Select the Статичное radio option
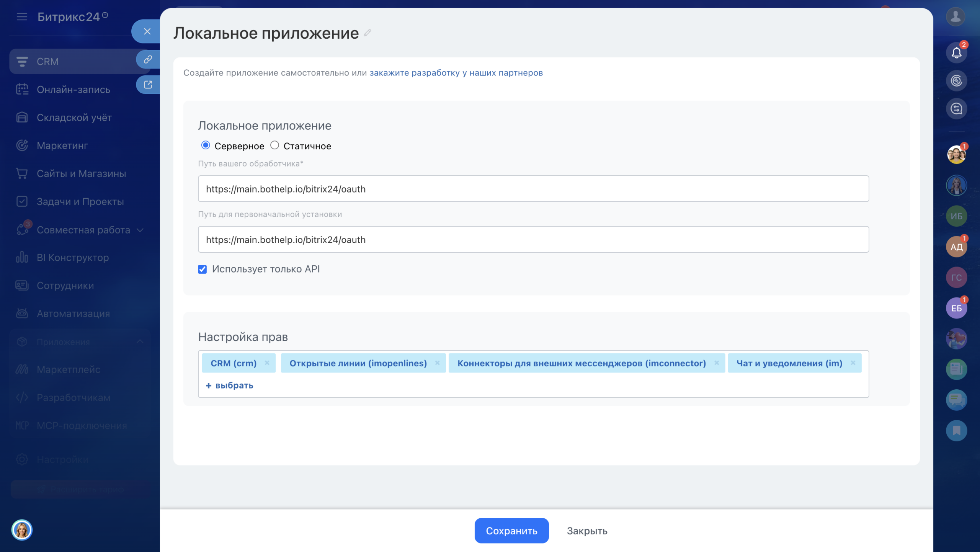 [x=274, y=145]
